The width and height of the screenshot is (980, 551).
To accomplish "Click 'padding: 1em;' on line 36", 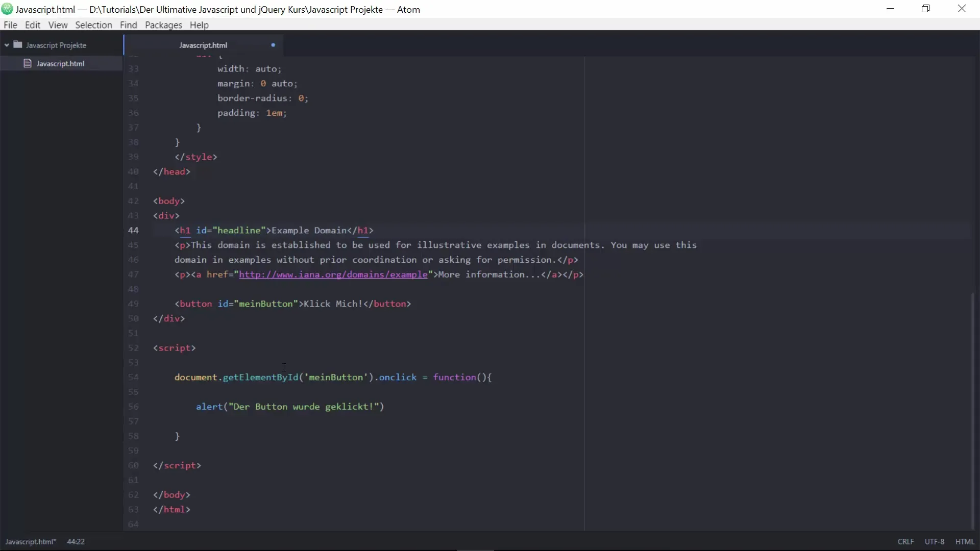I will [252, 113].
